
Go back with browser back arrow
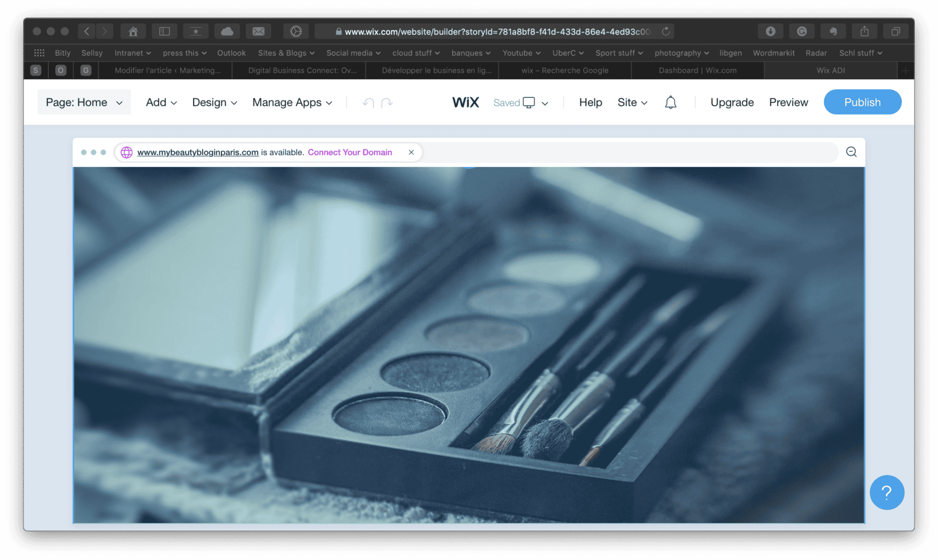(x=86, y=31)
